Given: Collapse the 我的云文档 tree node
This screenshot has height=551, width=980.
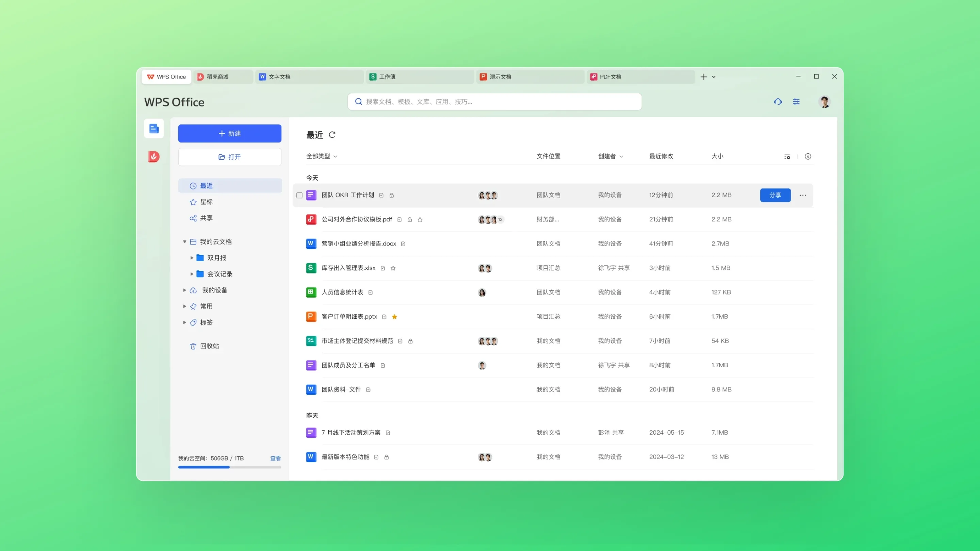Looking at the screenshot, I should click(x=184, y=242).
